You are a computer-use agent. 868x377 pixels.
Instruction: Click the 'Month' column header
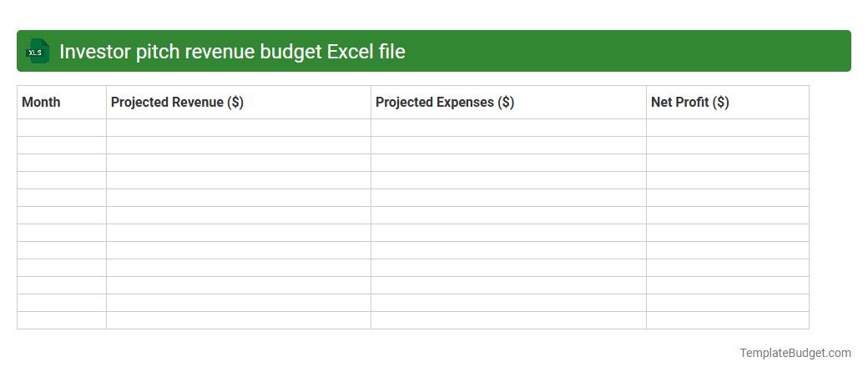pos(62,103)
